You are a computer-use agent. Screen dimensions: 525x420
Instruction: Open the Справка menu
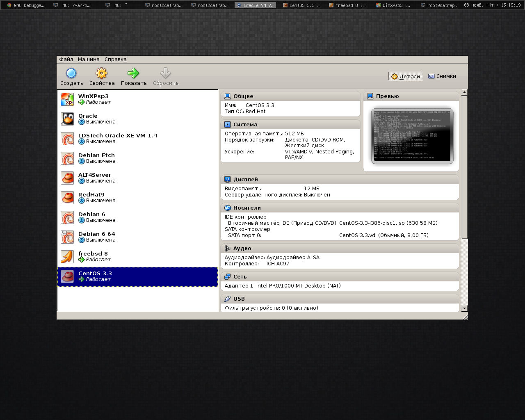pos(115,59)
